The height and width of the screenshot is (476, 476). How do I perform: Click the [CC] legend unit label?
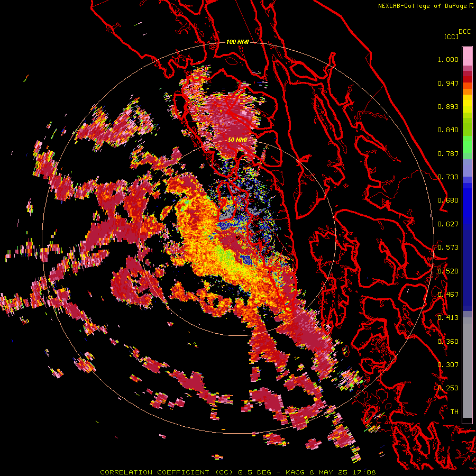452,36
